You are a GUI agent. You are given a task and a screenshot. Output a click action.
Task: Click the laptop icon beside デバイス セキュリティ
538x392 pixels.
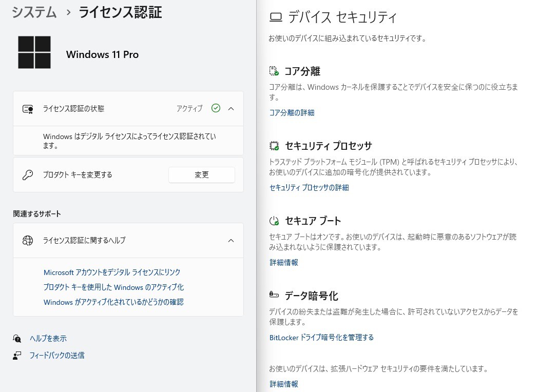coord(276,17)
